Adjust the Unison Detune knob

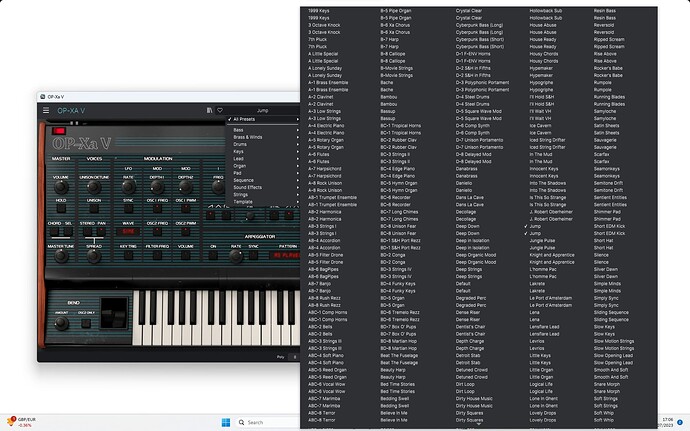pyautogui.click(x=94, y=187)
